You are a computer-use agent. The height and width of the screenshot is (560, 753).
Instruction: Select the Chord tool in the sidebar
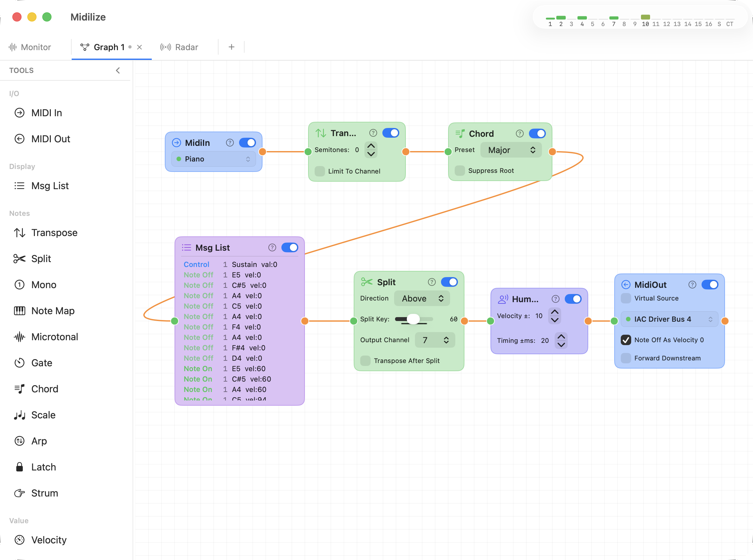point(45,389)
